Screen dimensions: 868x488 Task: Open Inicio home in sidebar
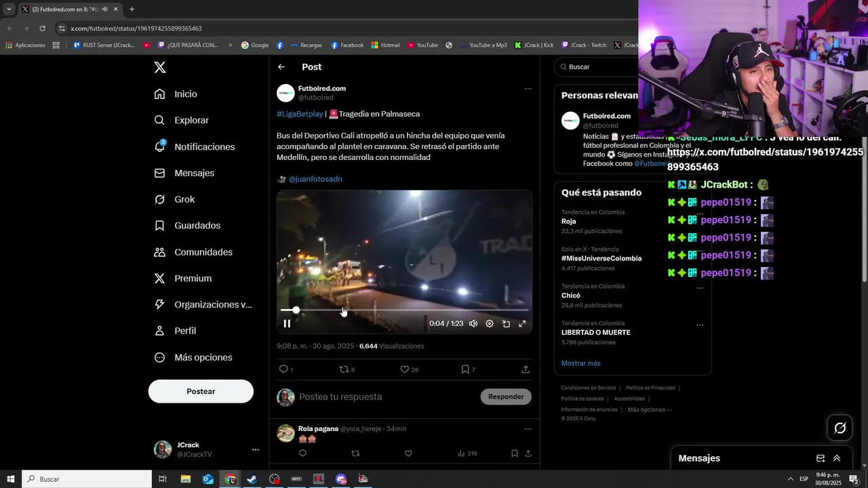pyautogui.click(x=176, y=94)
